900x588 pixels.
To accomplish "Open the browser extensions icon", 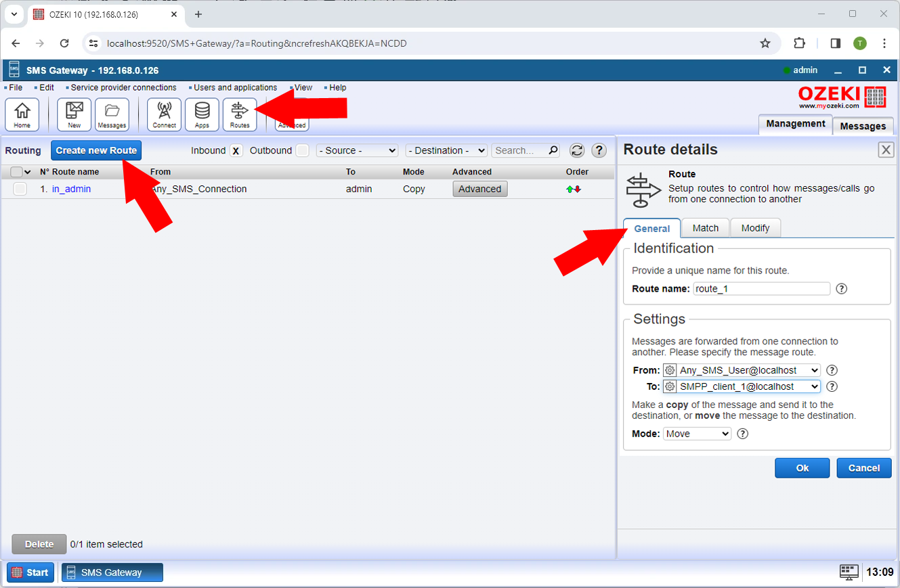I will click(x=799, y=43).
